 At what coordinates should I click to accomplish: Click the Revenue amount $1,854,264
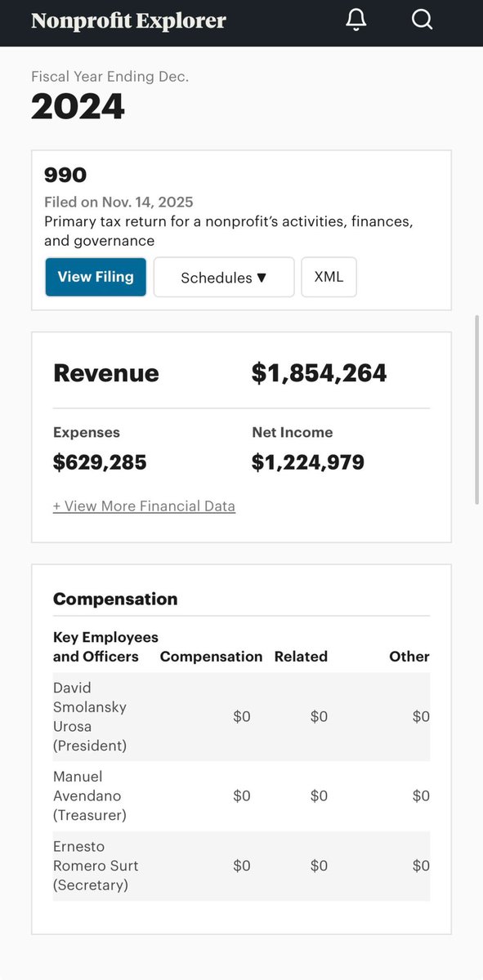(319, 373)
